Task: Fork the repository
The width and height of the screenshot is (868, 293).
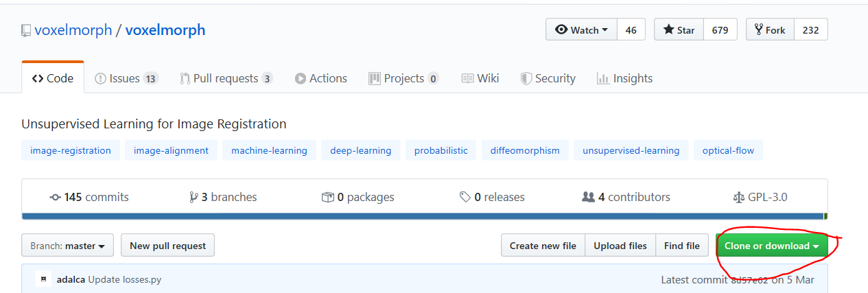Action: point(770,30)
